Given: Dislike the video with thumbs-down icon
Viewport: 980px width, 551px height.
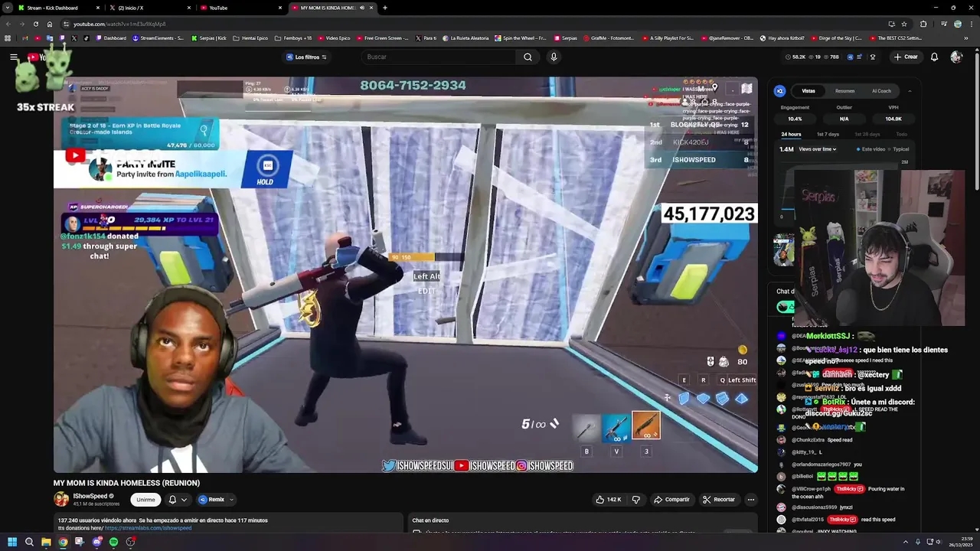Looking at the screenshot, I should pyautogui.click(x=635, y=500).
